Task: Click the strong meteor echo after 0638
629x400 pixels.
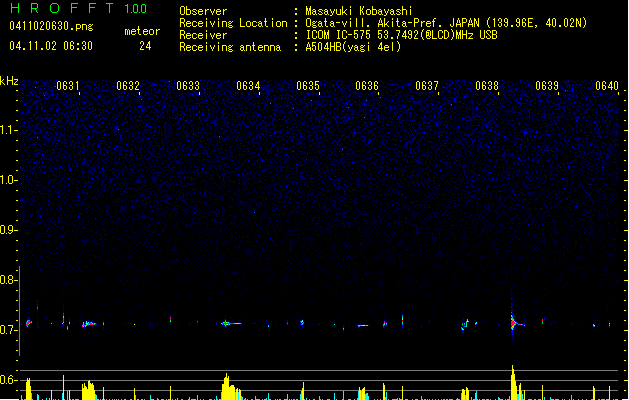Action: click(x=513, y=322)
